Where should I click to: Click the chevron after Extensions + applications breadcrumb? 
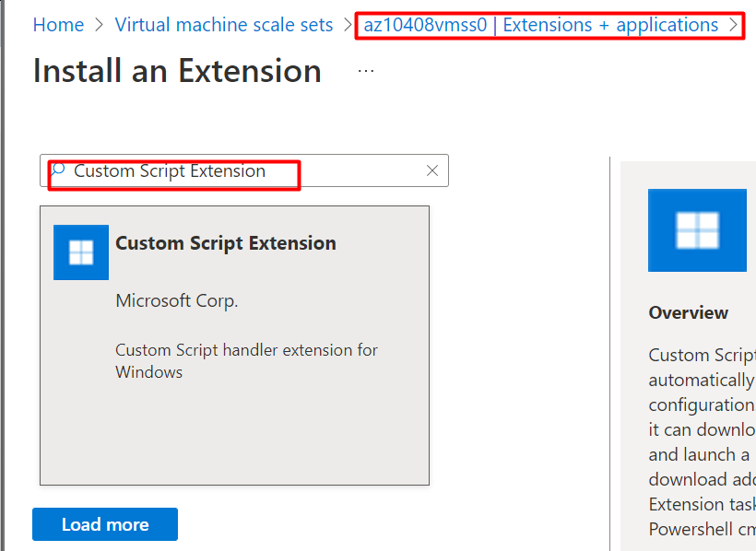pyautogui.click(x=733, y=25)
